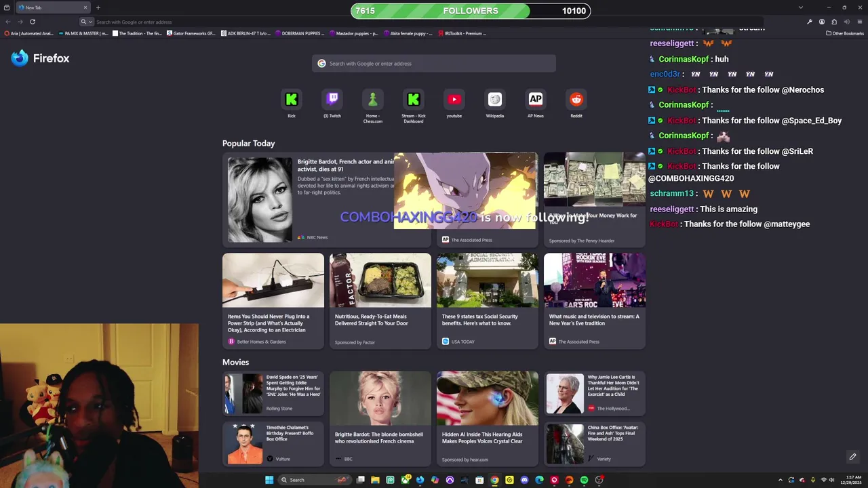Screen dimensions: 868x488
Task: Open Xbox app from taskbar
Action: click(405, 480)
